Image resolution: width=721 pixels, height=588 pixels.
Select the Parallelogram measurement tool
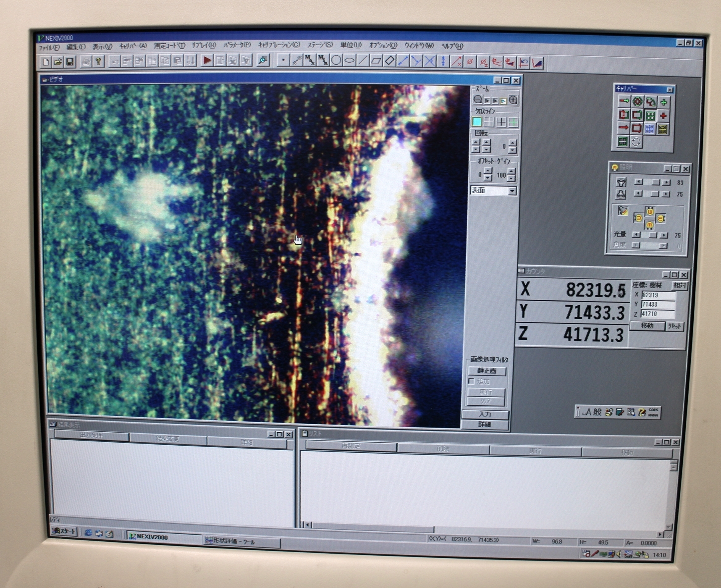(376, 61)
